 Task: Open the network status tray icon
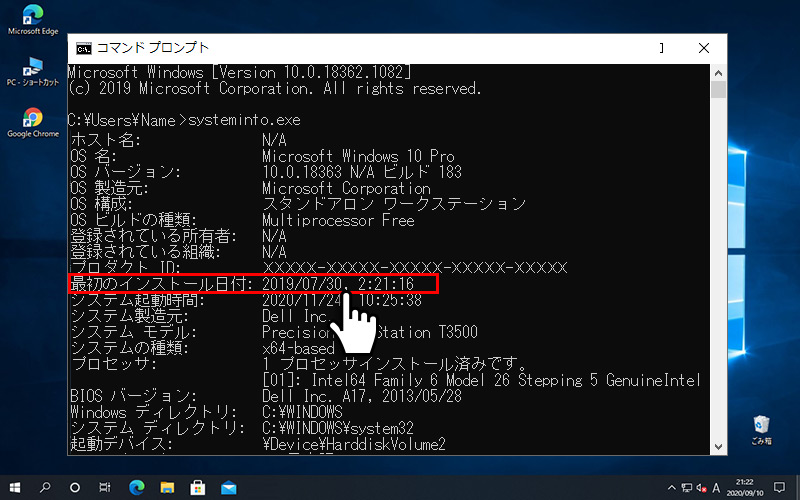pos(687,488)
